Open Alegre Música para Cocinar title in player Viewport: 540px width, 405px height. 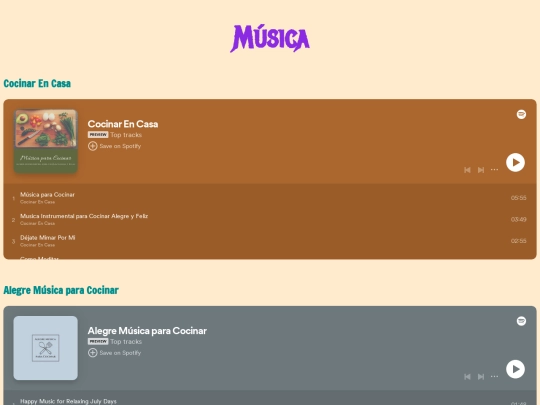pos(147,331)
